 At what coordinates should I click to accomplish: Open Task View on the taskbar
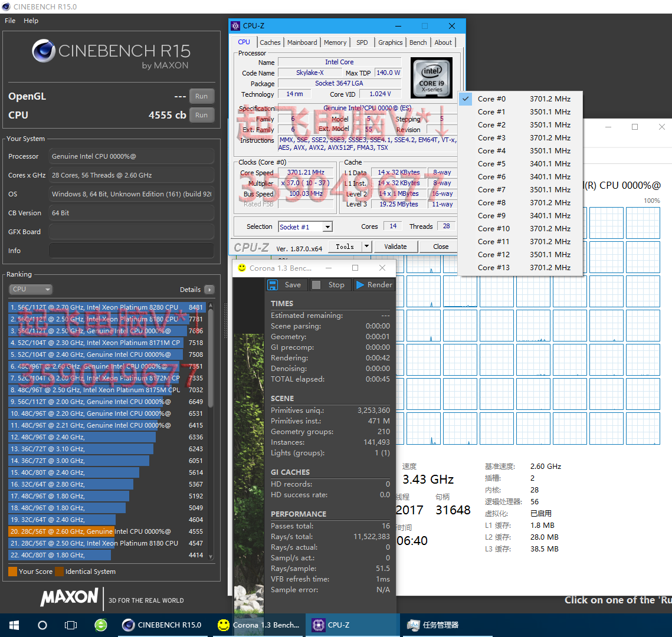coord(71,625)
